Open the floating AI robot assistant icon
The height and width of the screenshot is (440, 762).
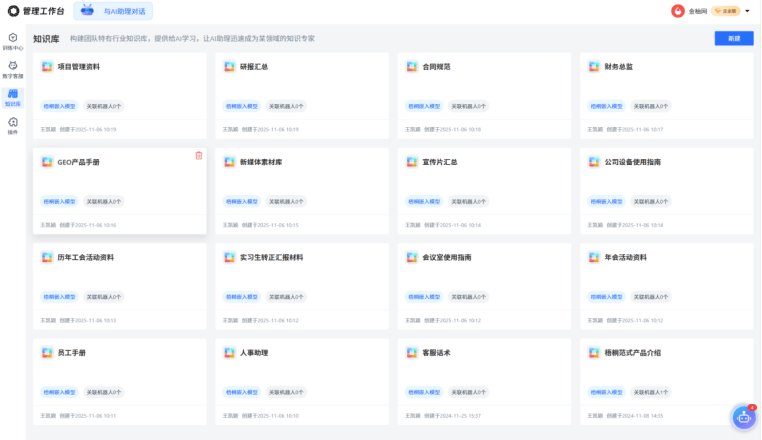[743, 418]
